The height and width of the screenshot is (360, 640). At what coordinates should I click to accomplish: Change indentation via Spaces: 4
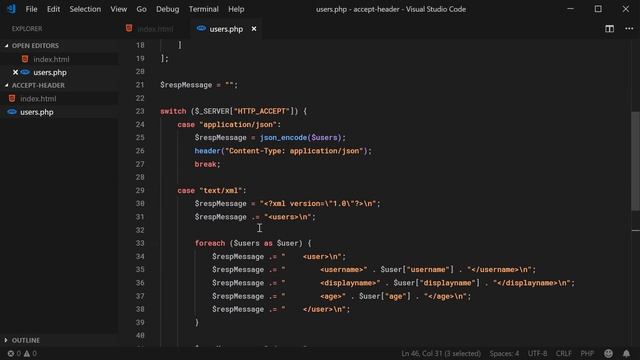coord(504,353)
